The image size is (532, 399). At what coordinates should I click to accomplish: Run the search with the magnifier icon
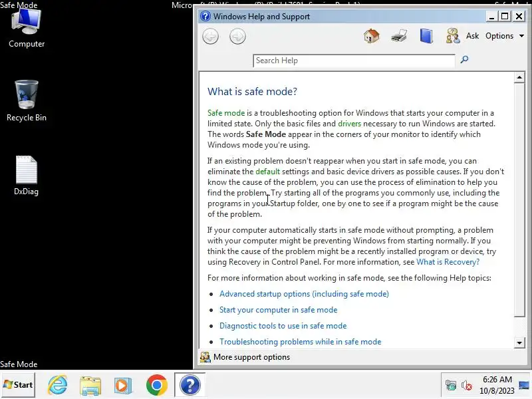(x=464, y=60)
